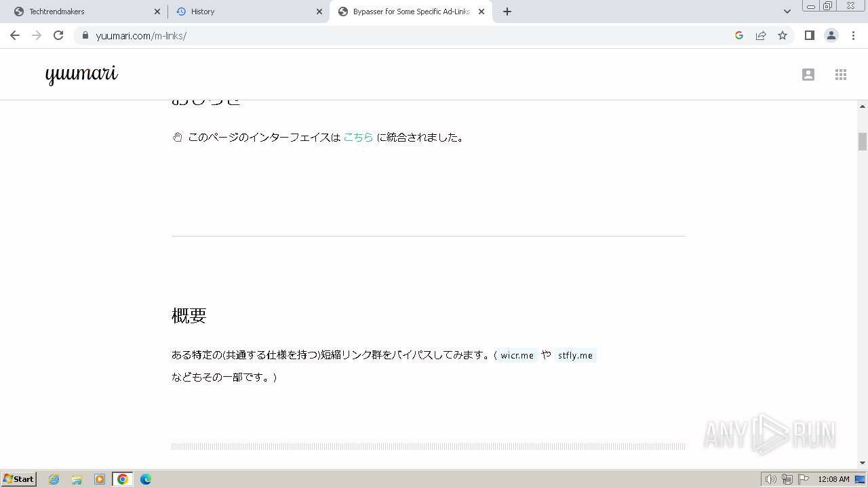Close the History tab
Image resolution: width=868 pixels, height=488 pixels.
(319, 12)
